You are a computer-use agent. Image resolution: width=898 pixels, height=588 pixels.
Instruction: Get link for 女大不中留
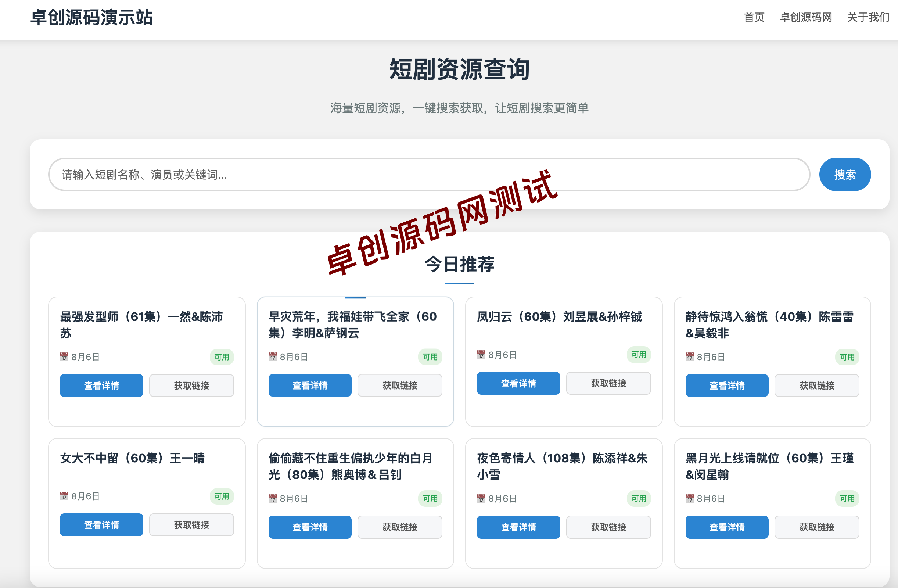(x=191, y=524)
